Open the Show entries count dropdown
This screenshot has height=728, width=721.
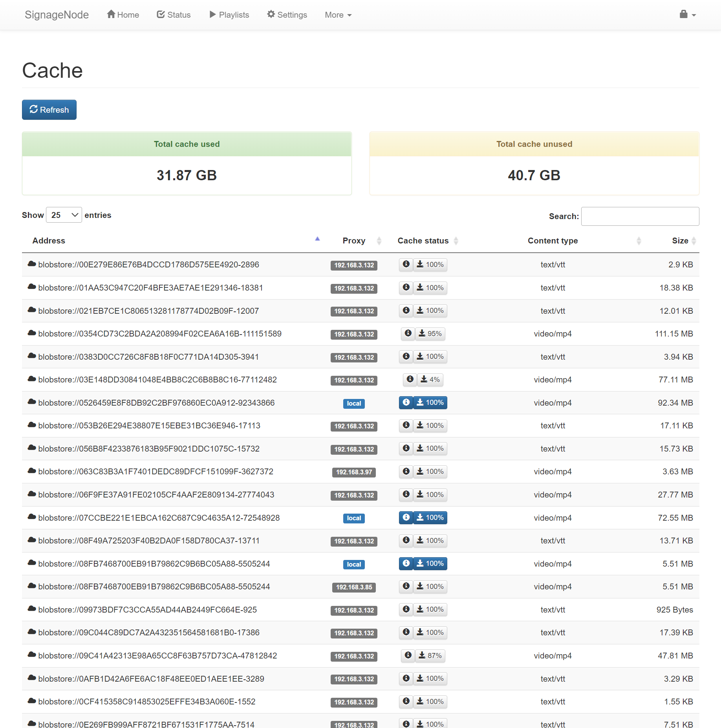[x=64, y=215]
